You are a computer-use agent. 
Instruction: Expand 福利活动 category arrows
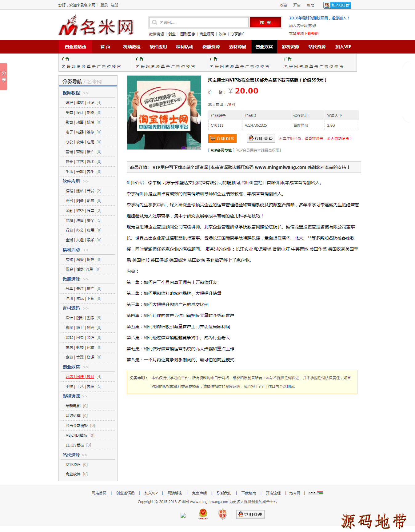86,250
